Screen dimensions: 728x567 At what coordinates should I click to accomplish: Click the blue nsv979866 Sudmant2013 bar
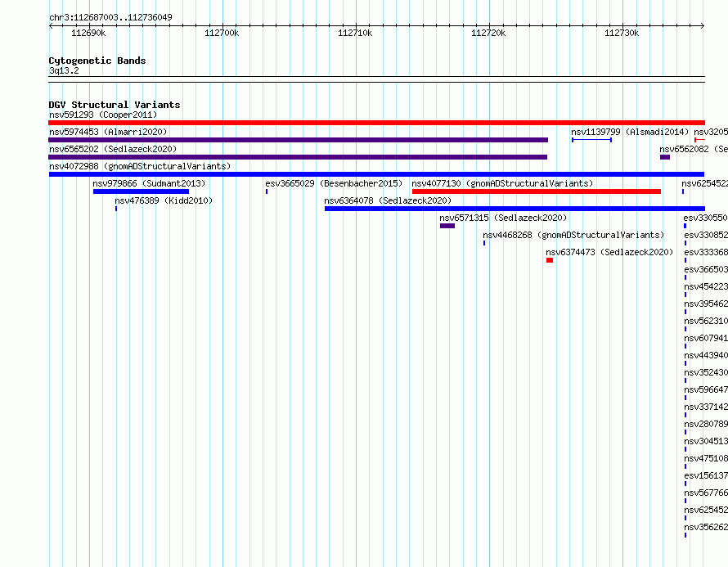click(142, 191)
